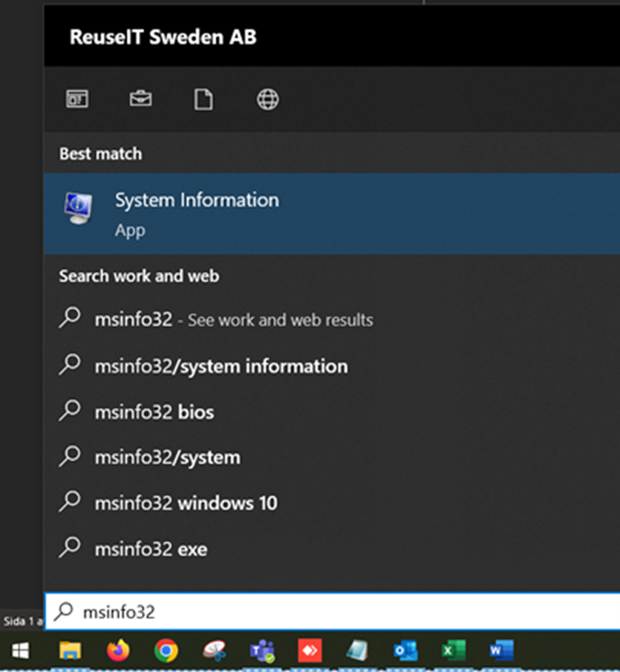This screenshot has height=672, width=620.
Task: Open File Explorer from the taskbar
Action: click(x=70, y=650)
